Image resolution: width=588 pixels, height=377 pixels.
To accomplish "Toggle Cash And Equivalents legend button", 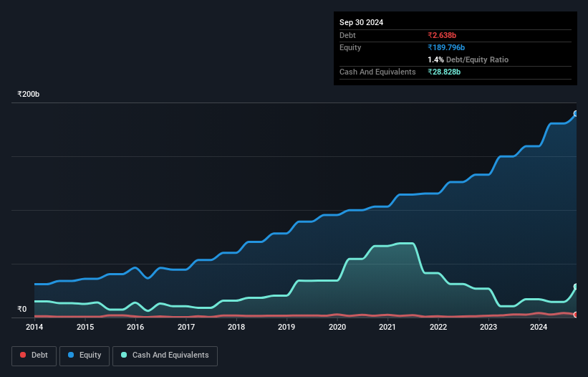I will click(x=165, y=355).
